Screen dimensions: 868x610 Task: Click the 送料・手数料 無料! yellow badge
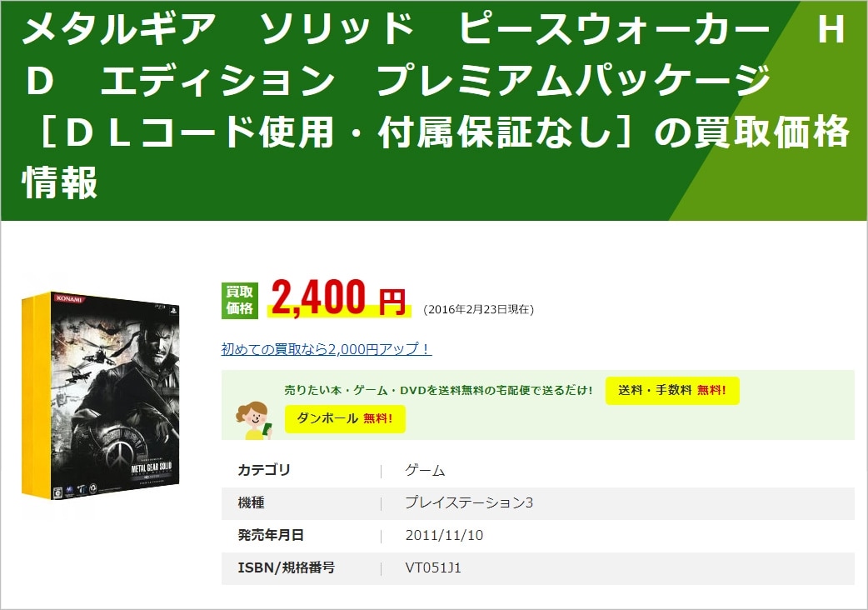click(672, 390)
